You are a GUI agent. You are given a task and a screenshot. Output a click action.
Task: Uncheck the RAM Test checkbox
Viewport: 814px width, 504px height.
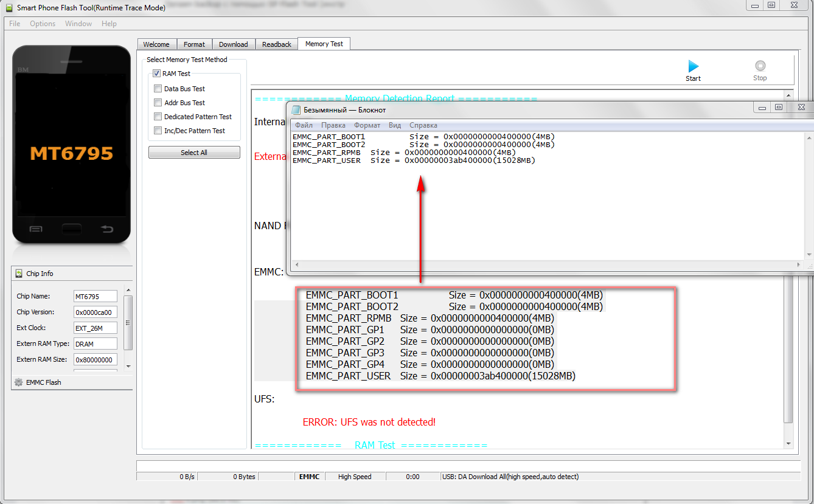157,74
